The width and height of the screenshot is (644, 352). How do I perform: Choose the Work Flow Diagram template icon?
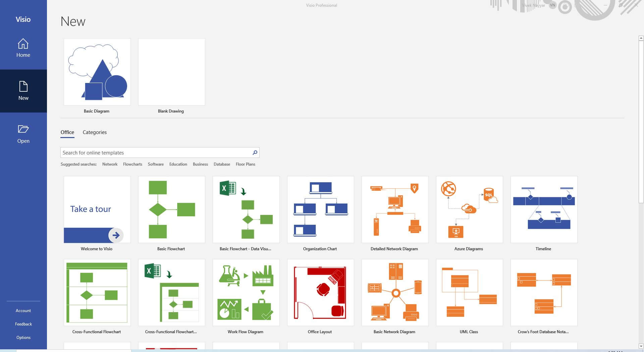coord(246,293)
